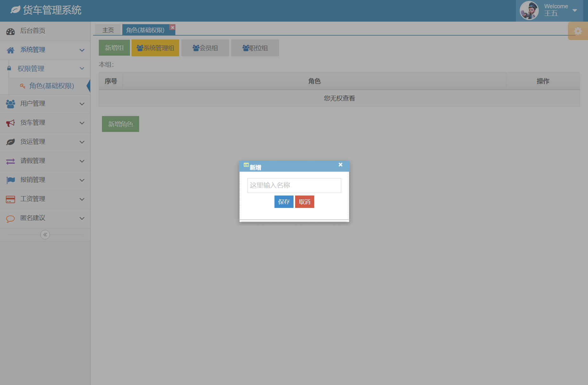
Task: Open the 货运管理 sidebar menu
Action: [x=45, y=142]
